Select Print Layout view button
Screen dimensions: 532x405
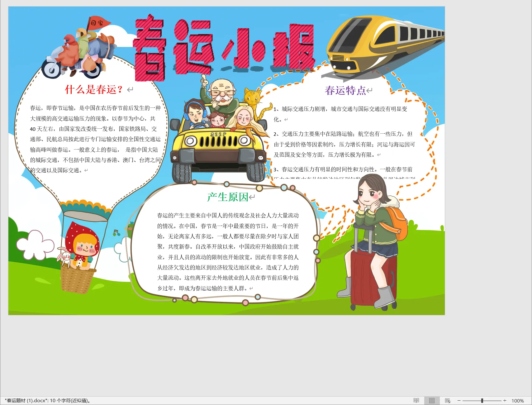click(432, 401)
